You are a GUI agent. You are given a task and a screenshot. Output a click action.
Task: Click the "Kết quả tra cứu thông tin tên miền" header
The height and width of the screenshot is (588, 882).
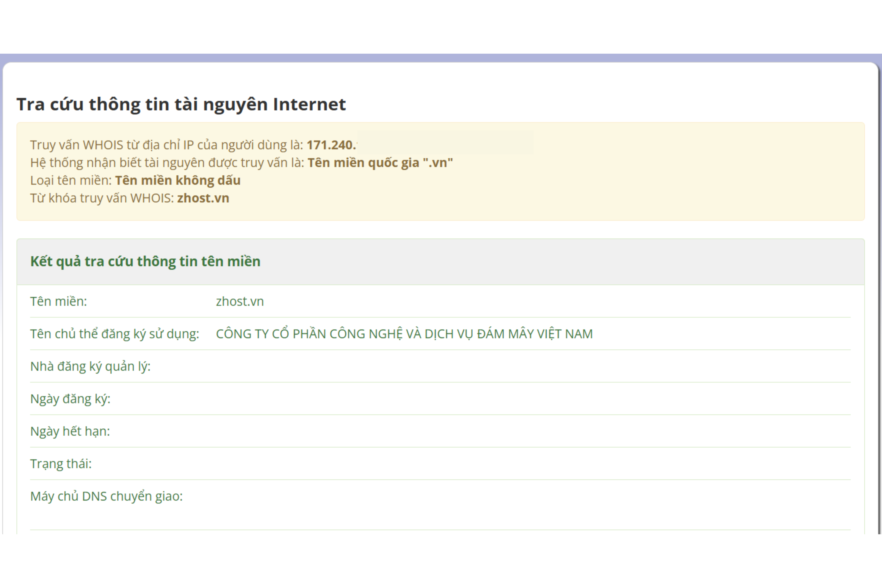tap(145, 261)
